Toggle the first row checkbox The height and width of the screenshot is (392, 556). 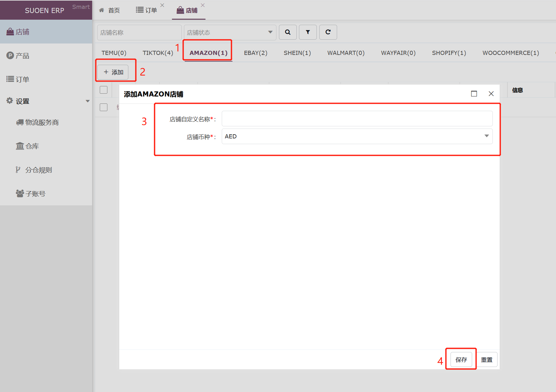(x=104, y=107)
